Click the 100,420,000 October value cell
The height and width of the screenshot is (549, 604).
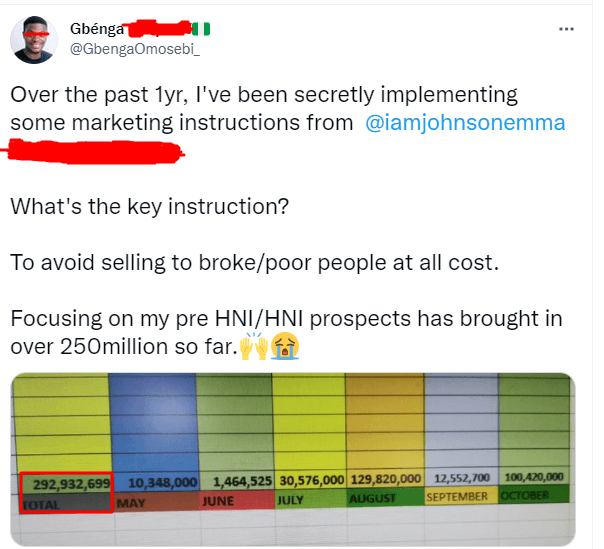coord(534,477)
